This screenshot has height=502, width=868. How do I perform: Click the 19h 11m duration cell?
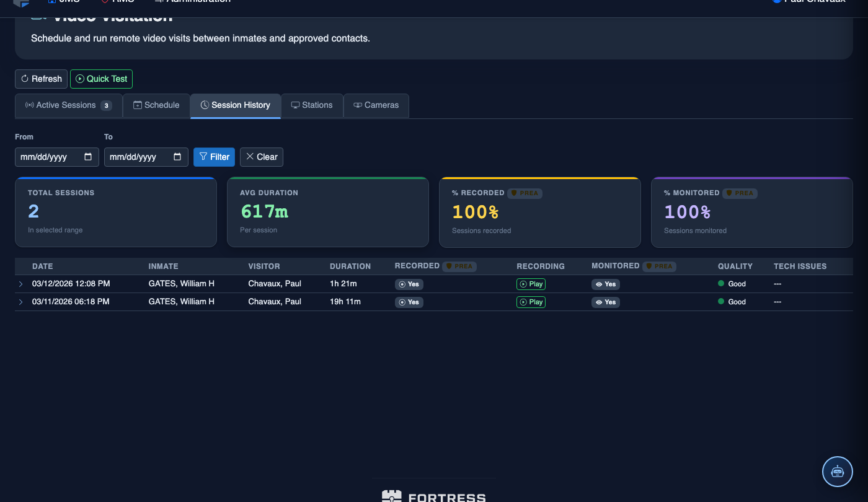(x=345, y=302)
